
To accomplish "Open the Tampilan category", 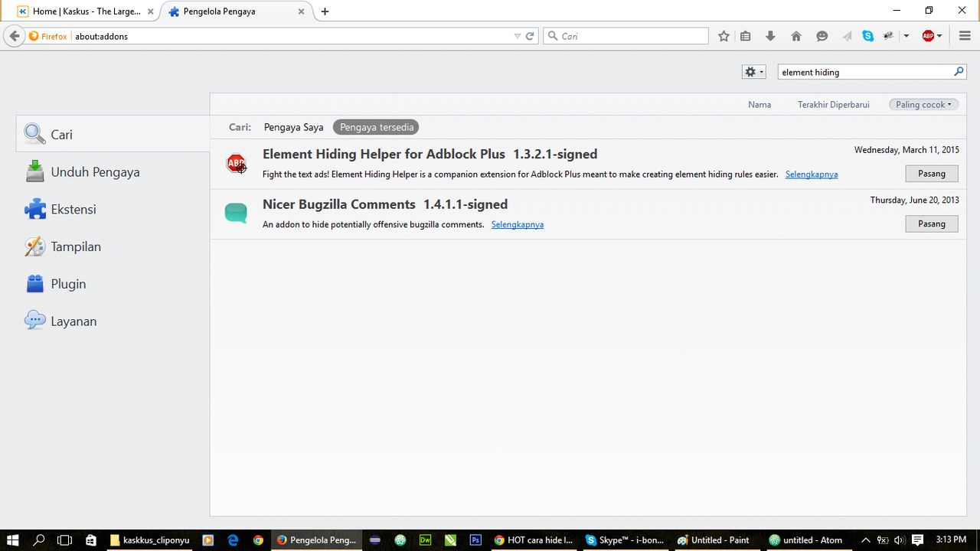I will point(113,246).
